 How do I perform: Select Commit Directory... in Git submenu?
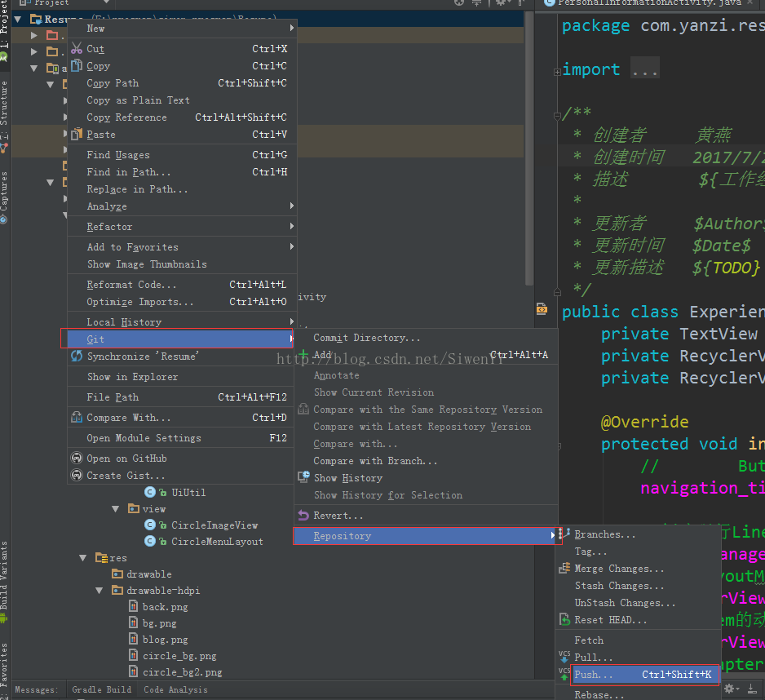(426, 338)
